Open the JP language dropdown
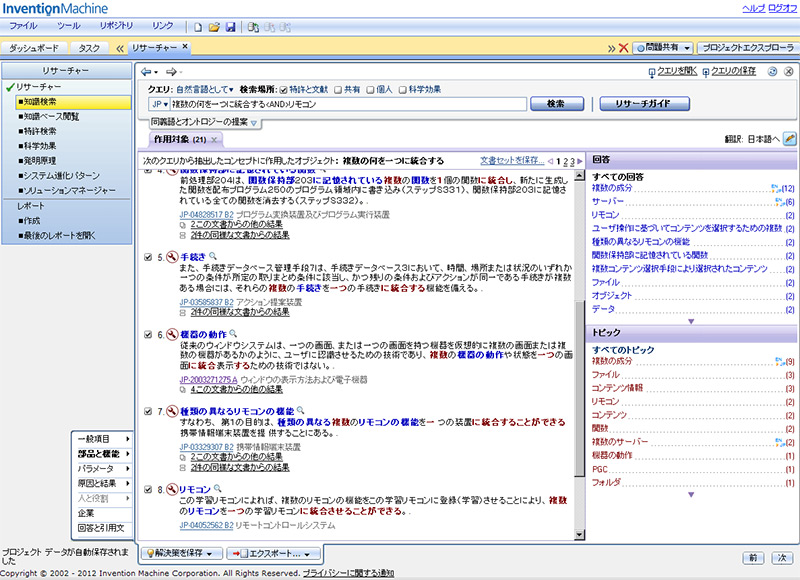800x580 pixels. 160,104
